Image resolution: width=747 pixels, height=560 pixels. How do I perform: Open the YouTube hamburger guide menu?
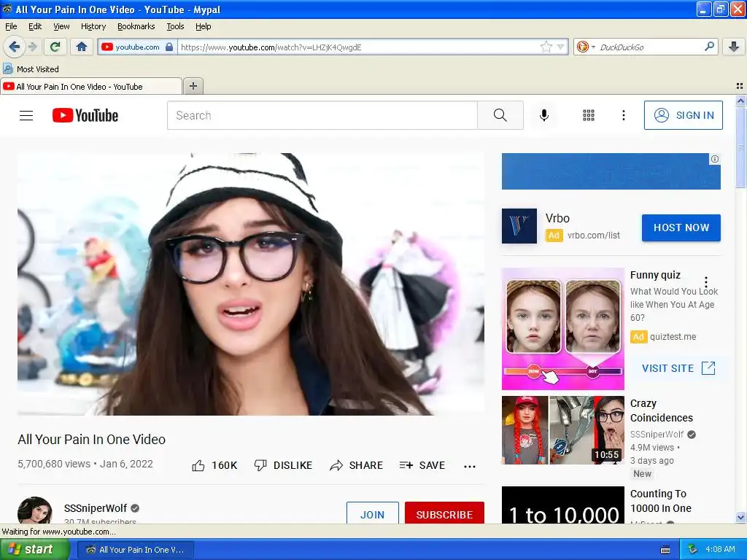click(x=26, y=115)
